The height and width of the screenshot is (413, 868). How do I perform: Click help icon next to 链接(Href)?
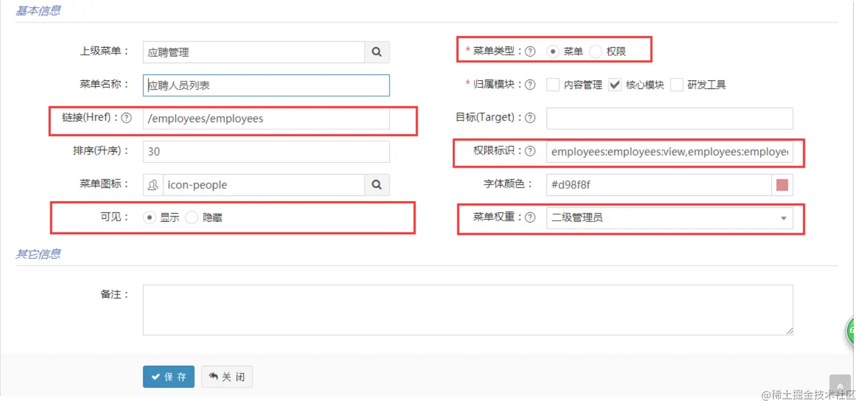pyautogui.click(x=126, y=118)
